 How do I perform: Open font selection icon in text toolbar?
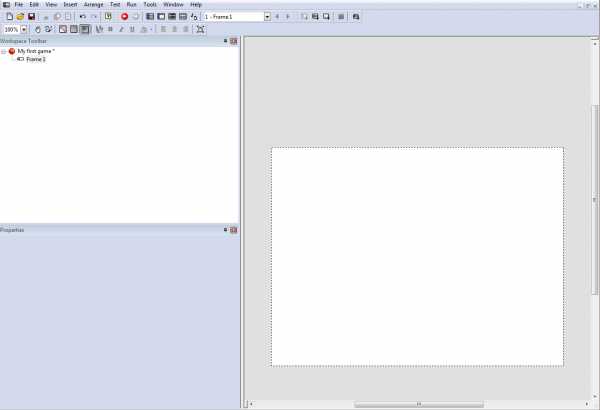click(x=99, y=29)
